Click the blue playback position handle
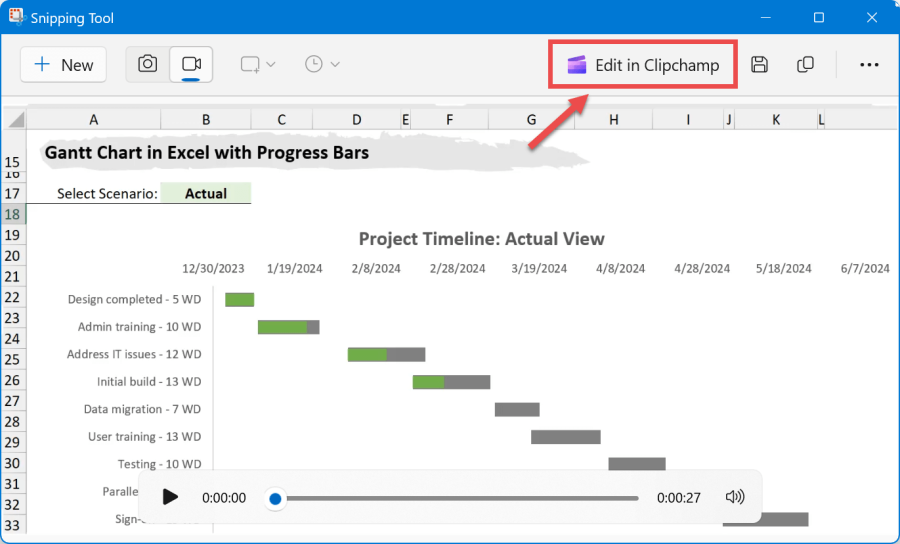900x544 pixels. 275,498
